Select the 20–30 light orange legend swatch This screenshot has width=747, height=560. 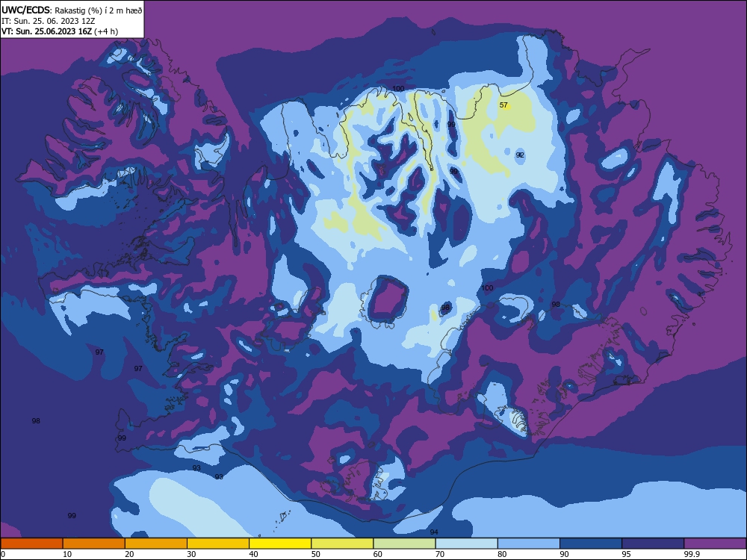[x=156, y=544]
